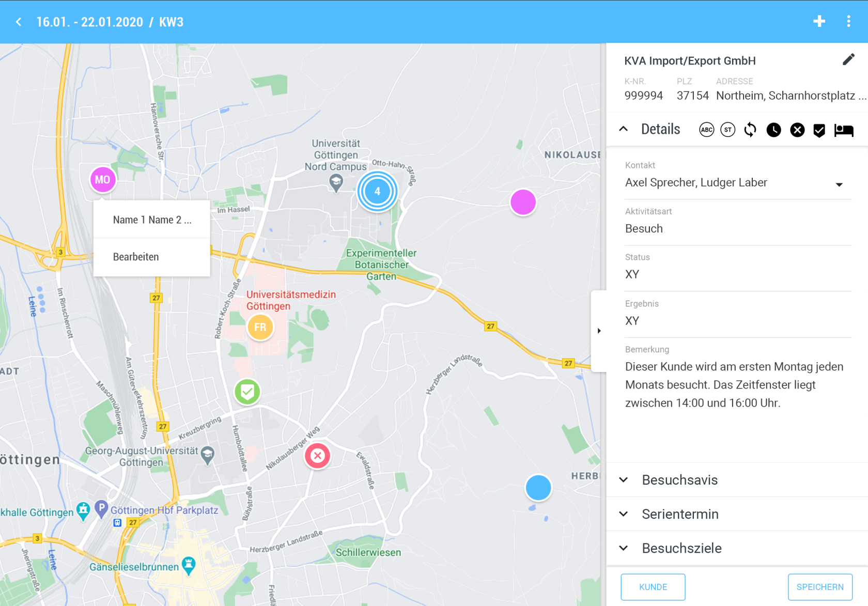Click the Ergebnis field value XY
Viewport: 868px width, 606px height.
coord(632,321)
